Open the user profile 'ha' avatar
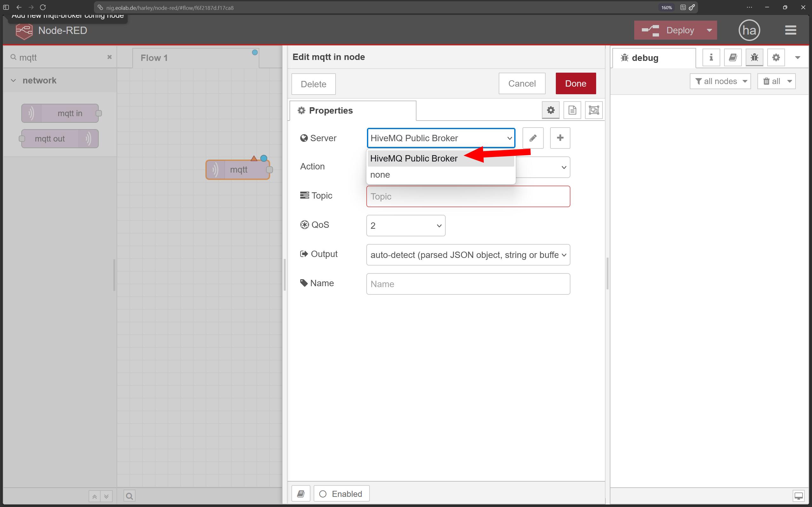Screen dimensions: 812x507 coord(749,30)
